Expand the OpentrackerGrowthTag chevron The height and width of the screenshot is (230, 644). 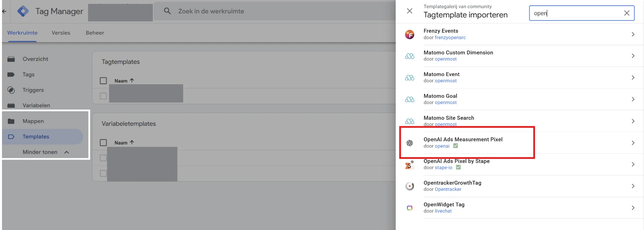pyautogui.click(x=633, y=186)
